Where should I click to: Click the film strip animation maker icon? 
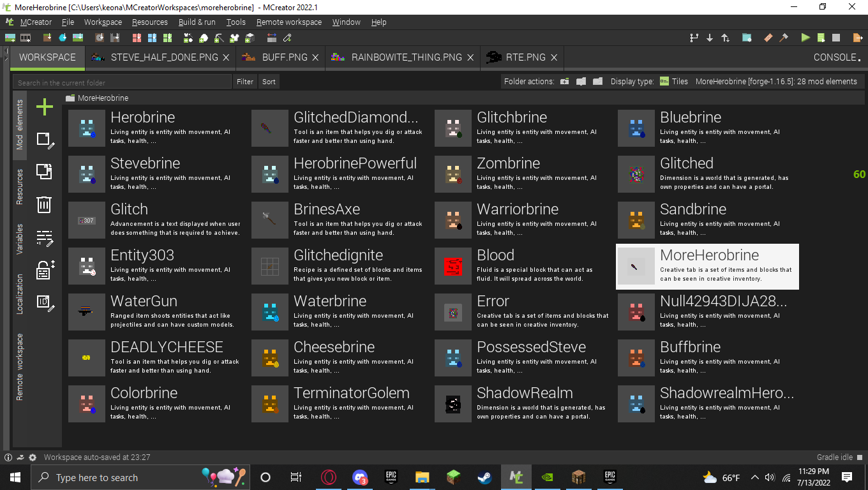26,38
